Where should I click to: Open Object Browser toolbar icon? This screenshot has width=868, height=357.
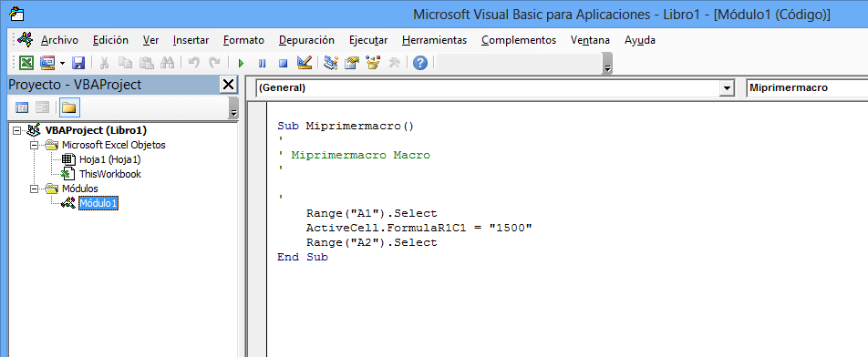[x=373, y=63]
